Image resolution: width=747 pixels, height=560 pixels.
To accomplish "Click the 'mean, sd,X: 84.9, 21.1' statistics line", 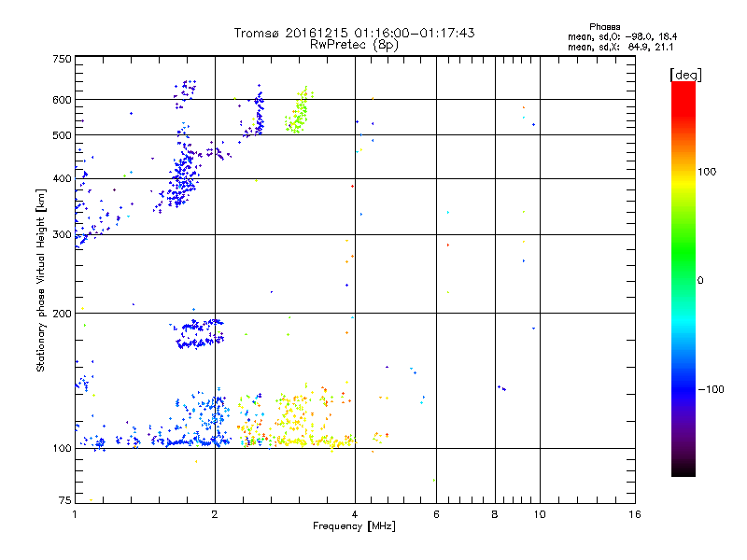I will point(620,47).
